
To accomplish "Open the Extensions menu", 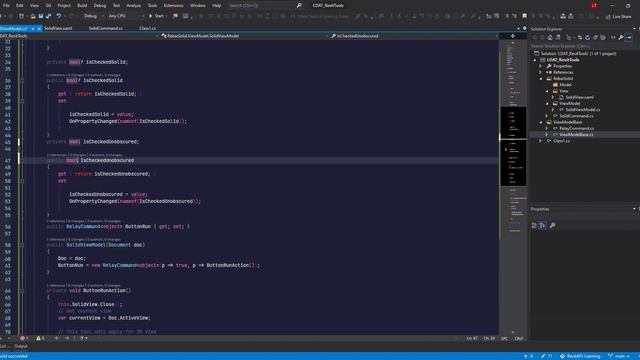I will click(173, 6).
